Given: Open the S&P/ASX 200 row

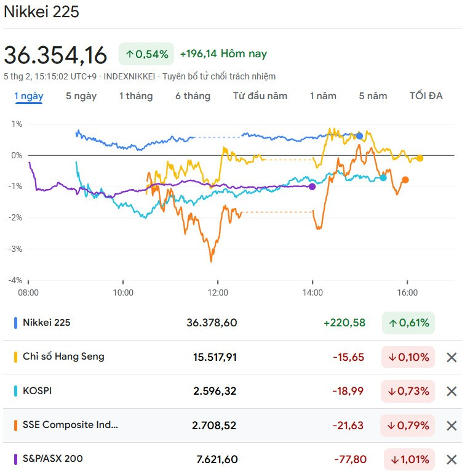Looking at the screenshot, I should (233, 459).
